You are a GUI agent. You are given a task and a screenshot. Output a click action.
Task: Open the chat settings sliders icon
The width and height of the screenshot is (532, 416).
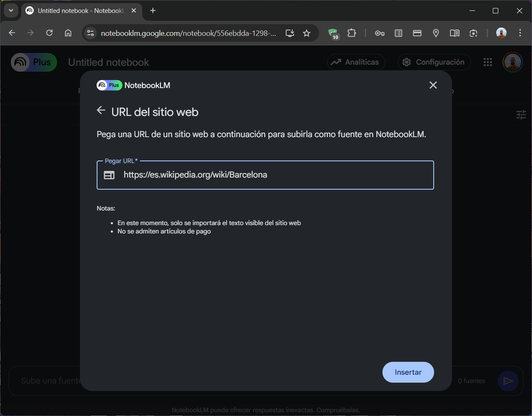521,115
